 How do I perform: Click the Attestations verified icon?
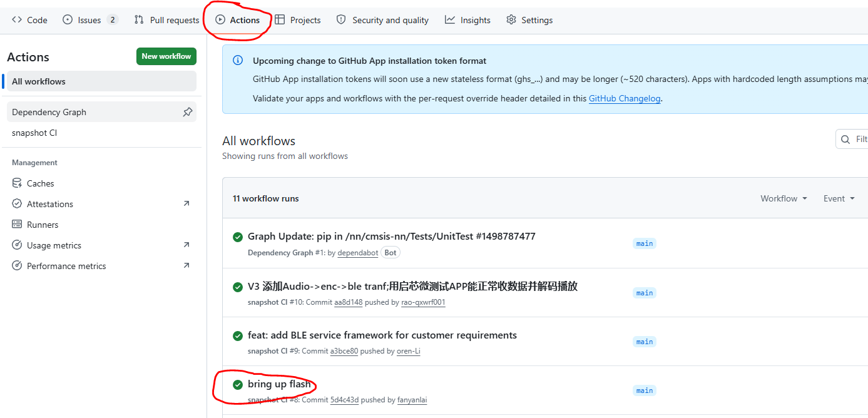point(17,204)
